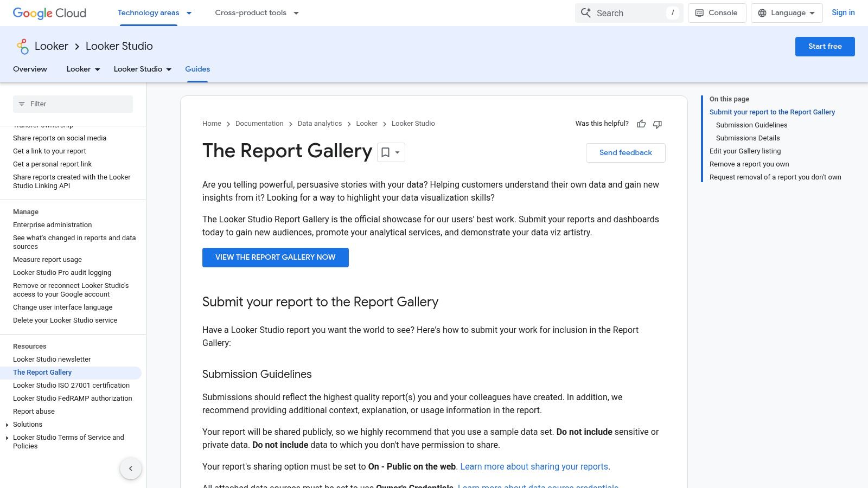Open the sharing your reports link

click(534, 466)
